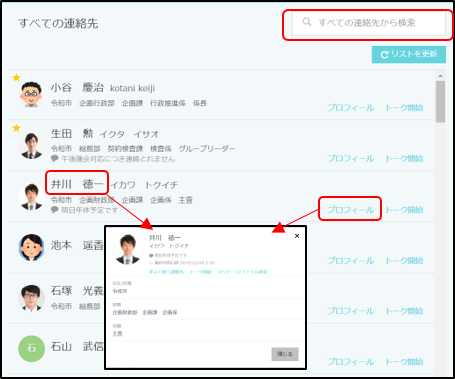Open プロフィール for 石山 武信
This screenshot has width=455, height=379.
point(351,362)
